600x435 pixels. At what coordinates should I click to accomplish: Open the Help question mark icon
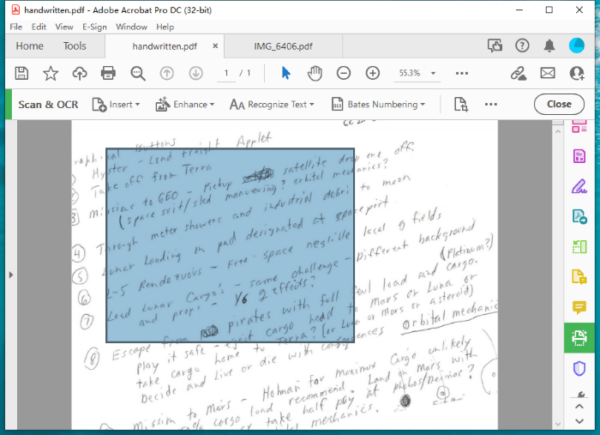click(522, 46)
